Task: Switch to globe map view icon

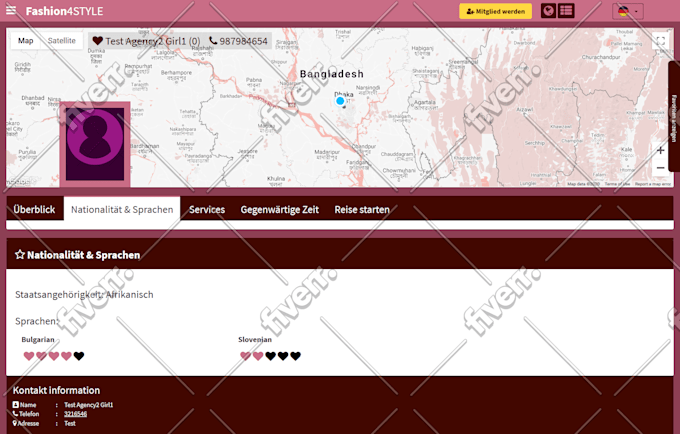Action: [549, 11]
